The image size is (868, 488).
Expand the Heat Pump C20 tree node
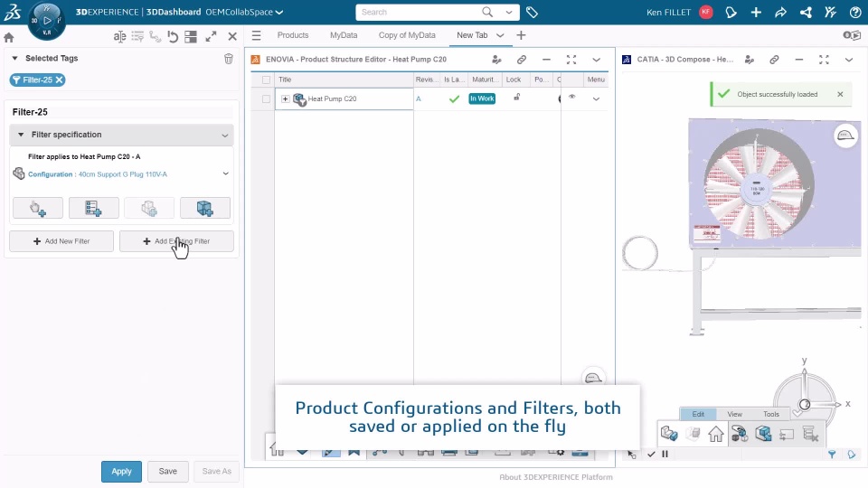coord(285,99)
